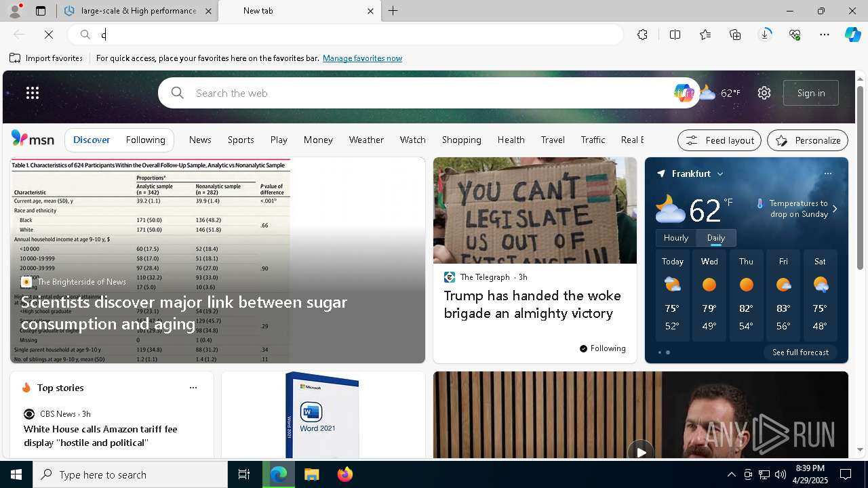Close the New tab tab
Image resolution: width=868 pixels, height=488 pixels.
click(x=370, y=11)
